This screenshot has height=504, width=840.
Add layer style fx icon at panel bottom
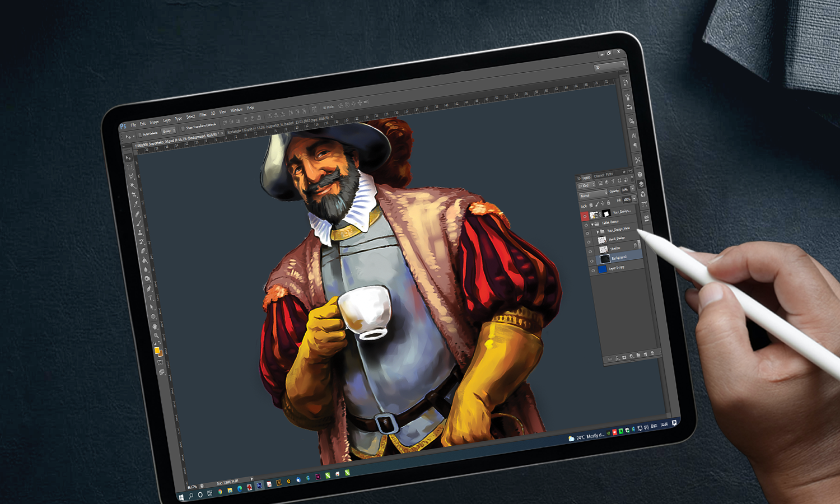(617, 358)
